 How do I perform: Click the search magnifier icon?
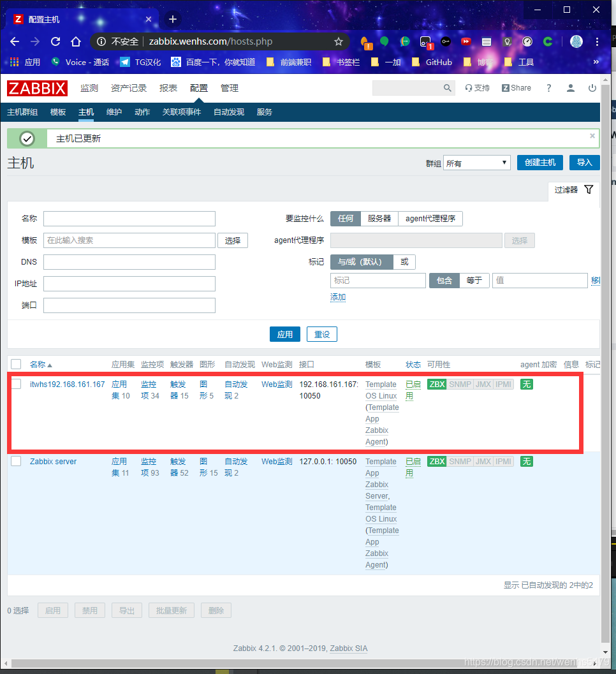[448, 88]
